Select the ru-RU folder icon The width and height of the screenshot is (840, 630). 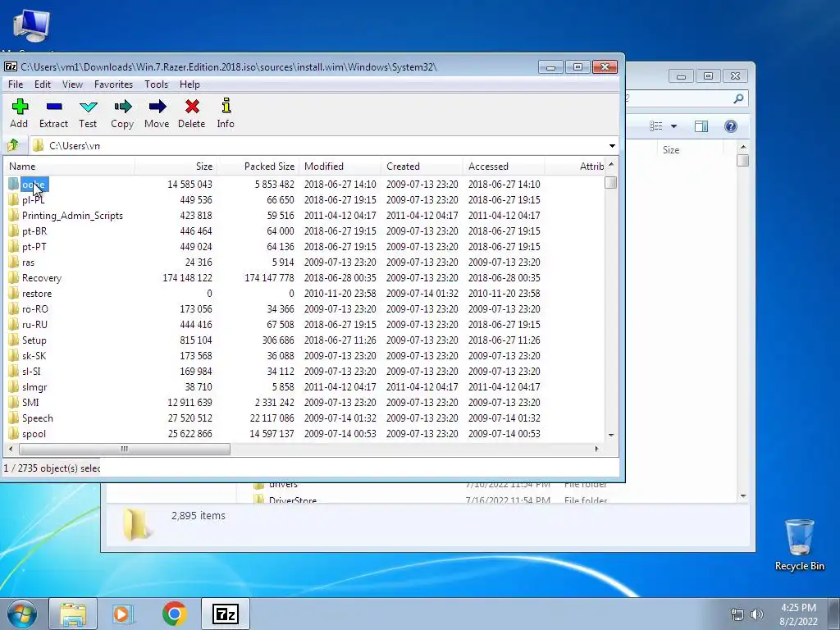coord(13,324)
